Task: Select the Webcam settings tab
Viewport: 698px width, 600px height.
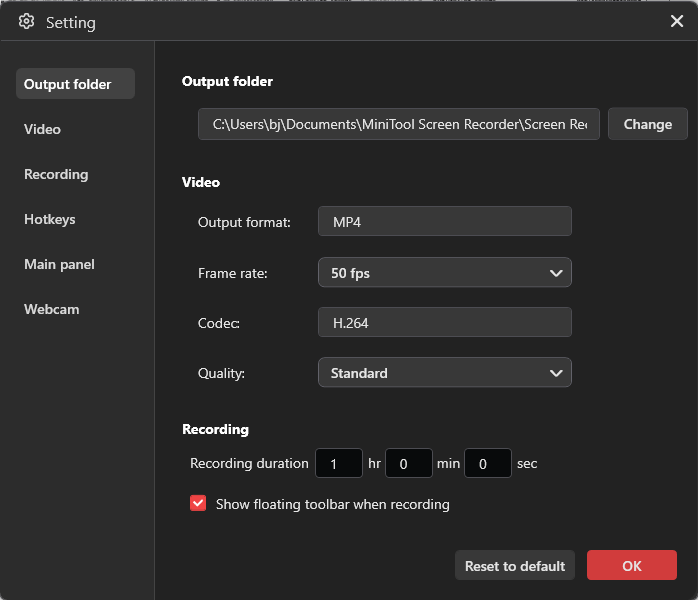Action: [x=52, y=309]
